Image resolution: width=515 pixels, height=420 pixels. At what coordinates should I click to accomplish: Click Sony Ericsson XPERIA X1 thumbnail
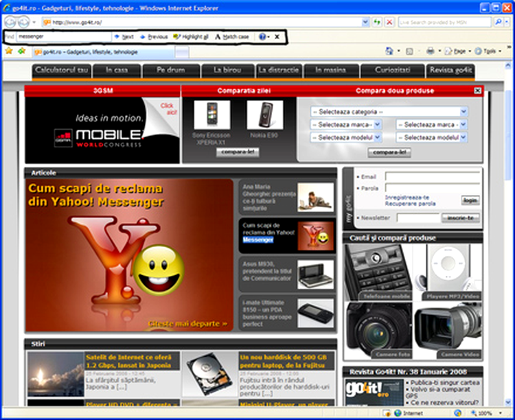pos(212,115)
